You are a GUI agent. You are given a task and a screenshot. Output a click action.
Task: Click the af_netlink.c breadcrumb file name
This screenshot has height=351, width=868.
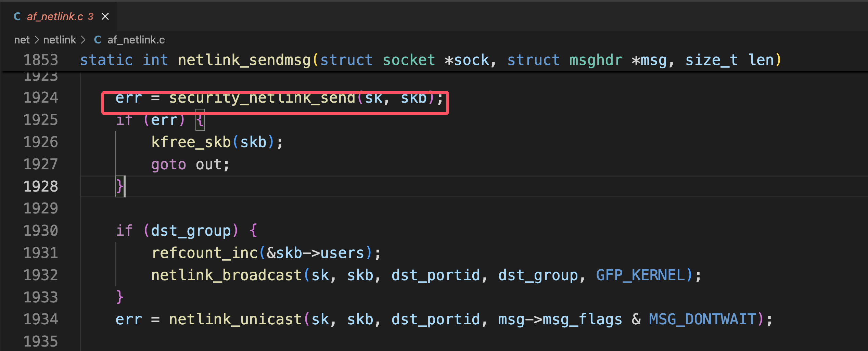pos(136,40)
